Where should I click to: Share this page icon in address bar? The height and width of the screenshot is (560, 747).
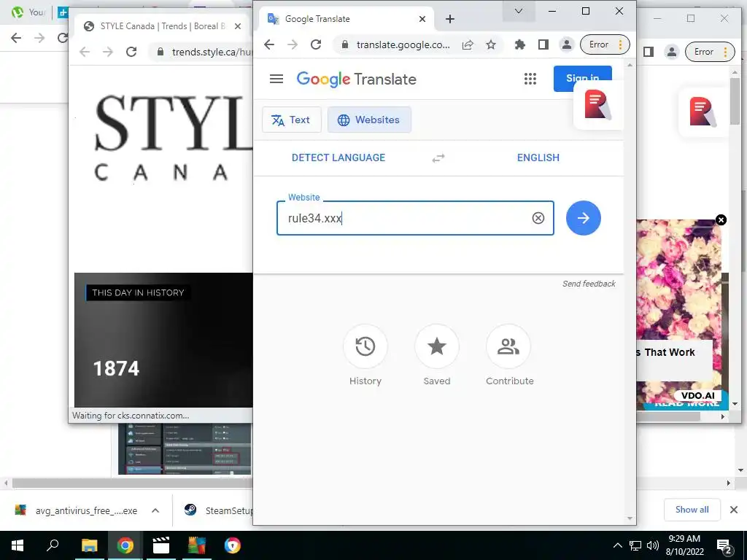(468, 44)
